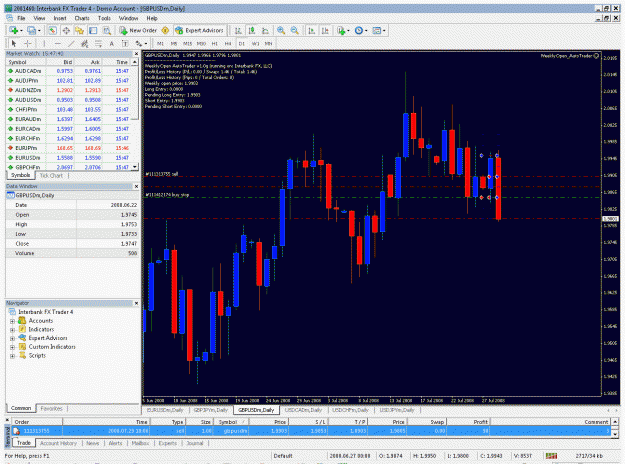Select the Fibonacci Retracement tool

click(x=98, y=43)
